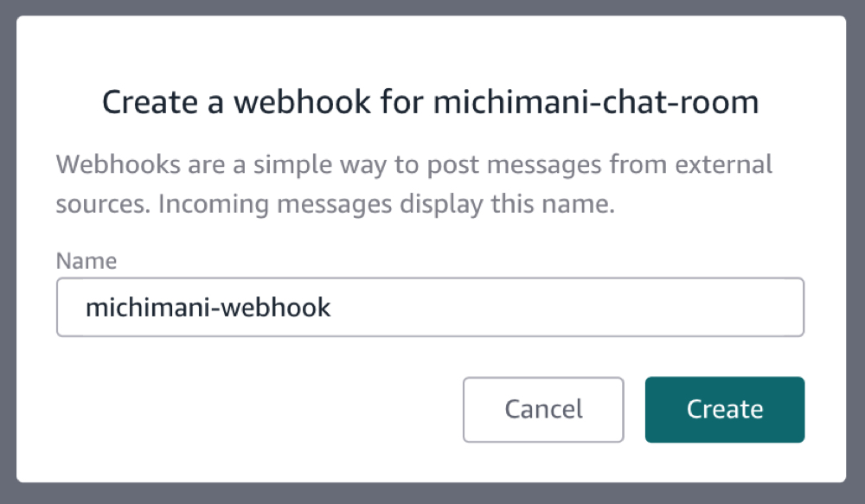Activate the Name entry field border
Viewport: 865px width, 504px height.
click(x=430, y=282)
